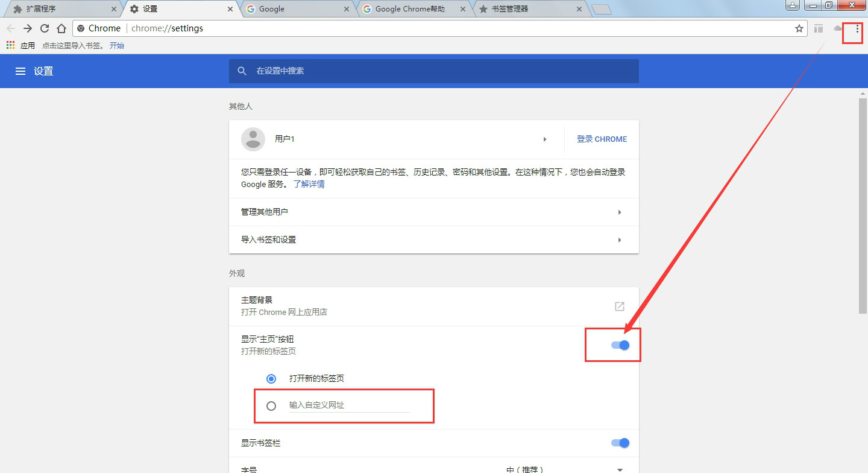The height and width of the screenshot is (473, 868).
Task: Reload the current page
Action: (x=44, y=28)
